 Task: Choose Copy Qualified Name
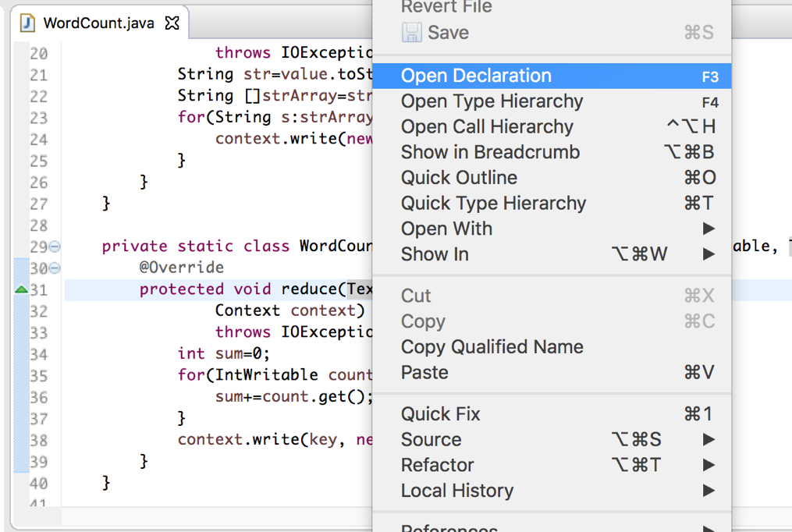[552, 347]
